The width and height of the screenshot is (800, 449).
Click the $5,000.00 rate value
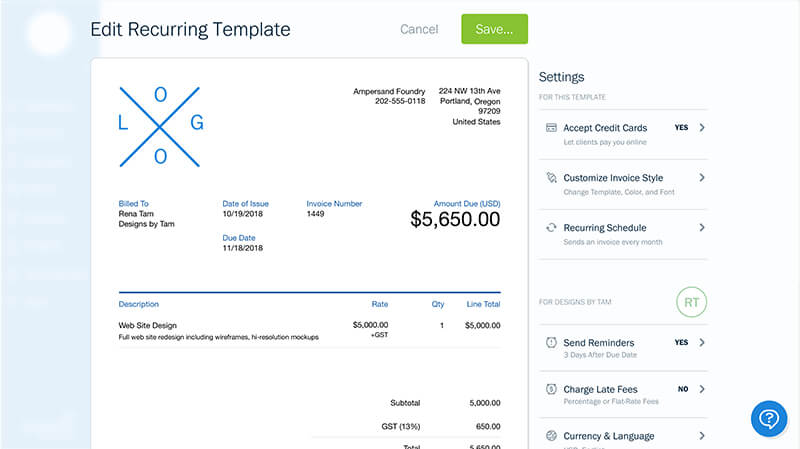[x=370, y=325]
